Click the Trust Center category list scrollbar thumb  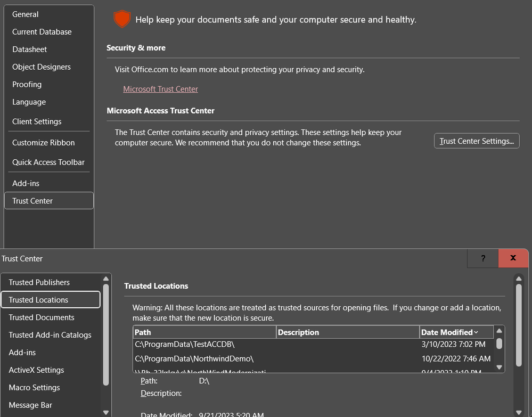106,335
